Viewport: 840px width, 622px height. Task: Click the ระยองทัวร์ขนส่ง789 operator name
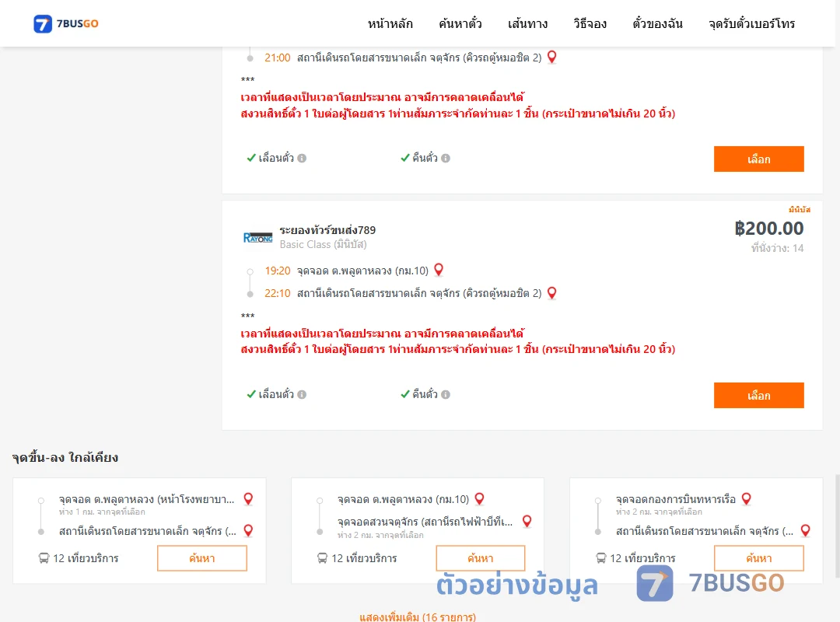point(327,230)
